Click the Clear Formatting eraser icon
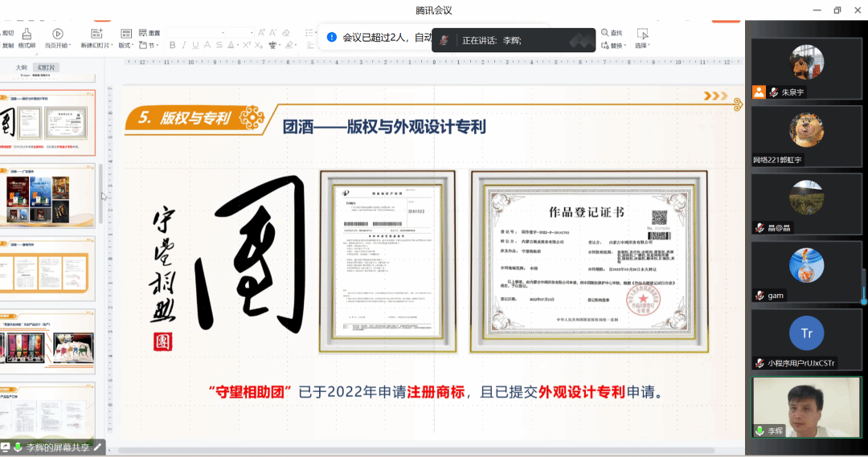Viewport: 868px width, 457px height. point(286,33)
